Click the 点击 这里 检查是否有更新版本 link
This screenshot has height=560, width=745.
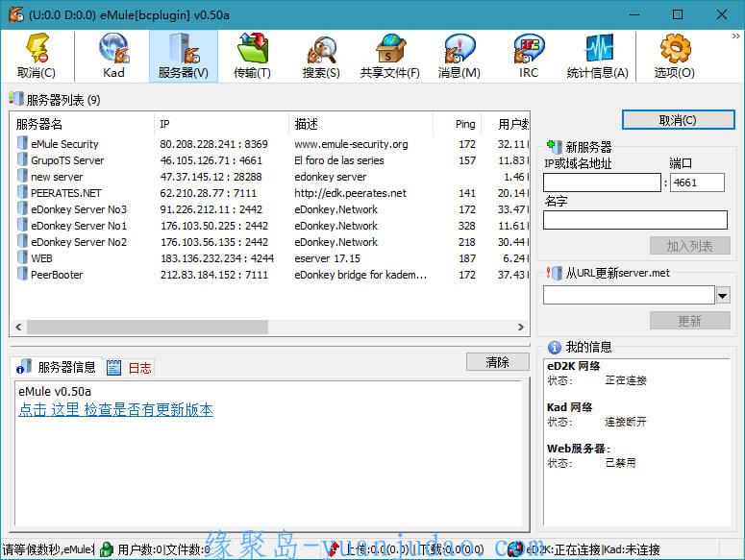pyautogui.click(x=116, y=409)
